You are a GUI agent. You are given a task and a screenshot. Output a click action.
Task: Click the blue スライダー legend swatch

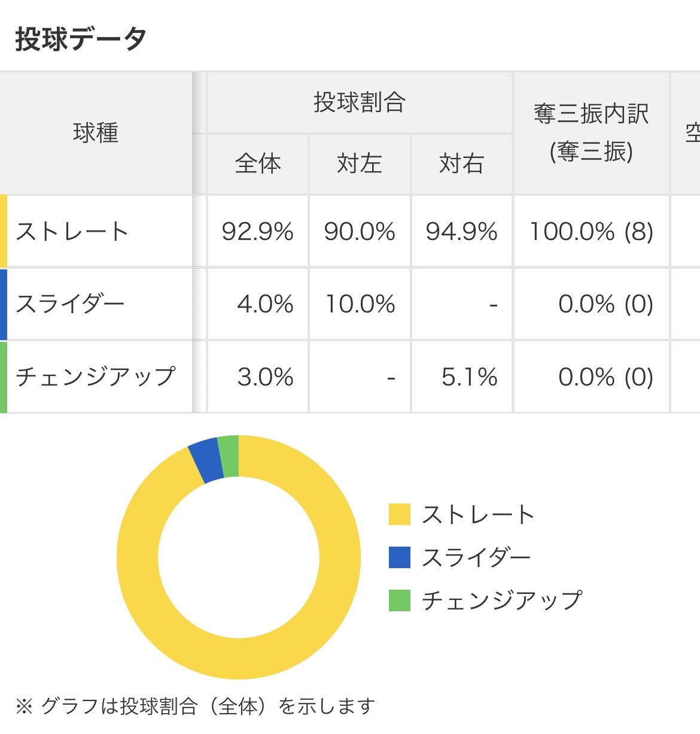pos(399,557)
